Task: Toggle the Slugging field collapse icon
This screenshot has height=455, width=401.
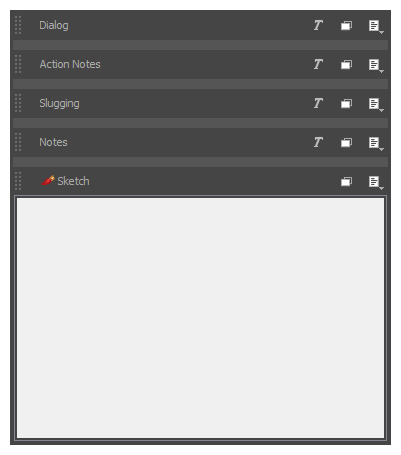Action: (x=346, y=104)
